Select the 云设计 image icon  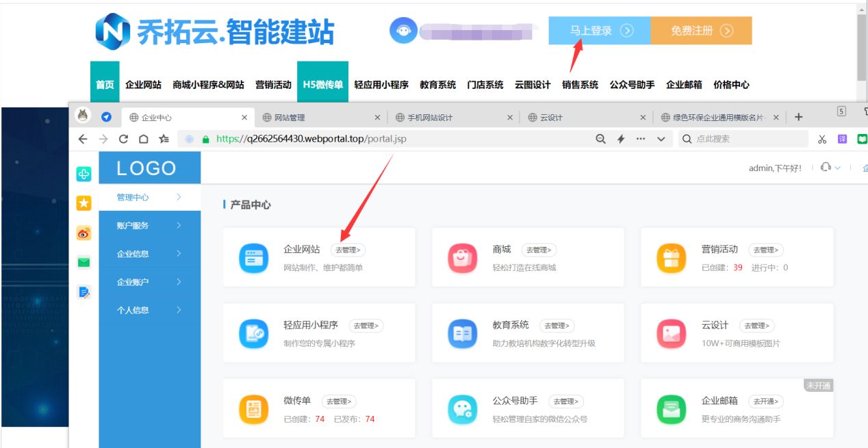coord(670,333)
